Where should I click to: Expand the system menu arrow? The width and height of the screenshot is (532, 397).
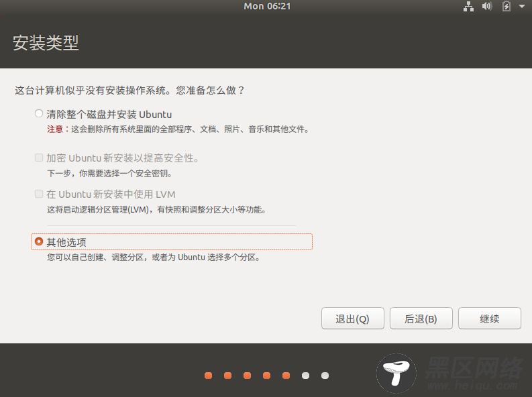coord(522,6)
